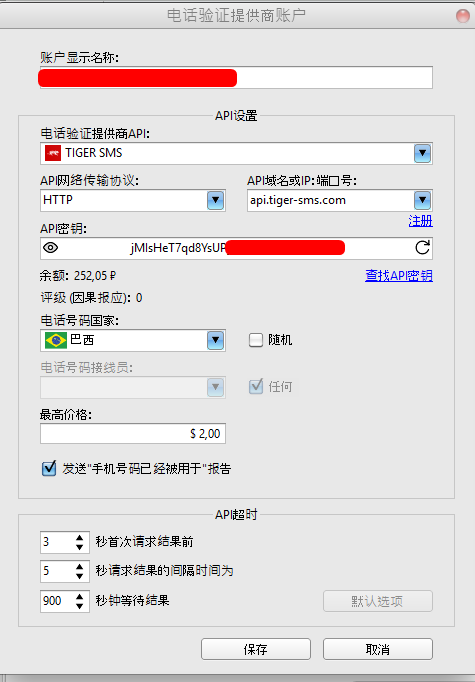Uncheck the send number-already-used report option
The image size is (475, 682).
point(49,468)
